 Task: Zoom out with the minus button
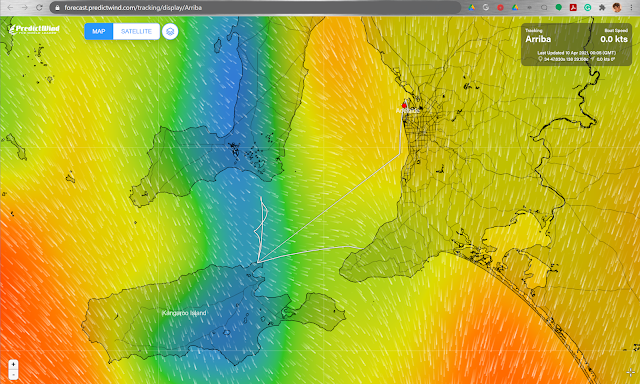pyautogui.click(x=13, y=374)
